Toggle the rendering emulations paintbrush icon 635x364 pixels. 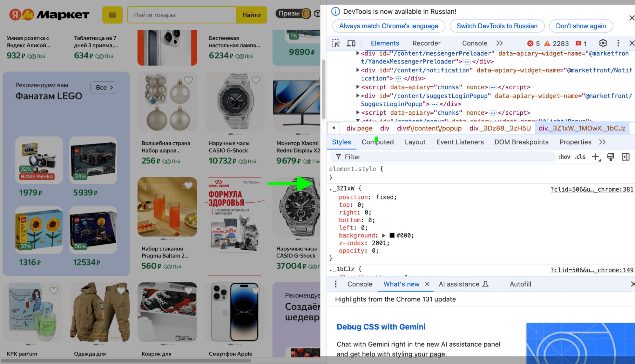611,157
